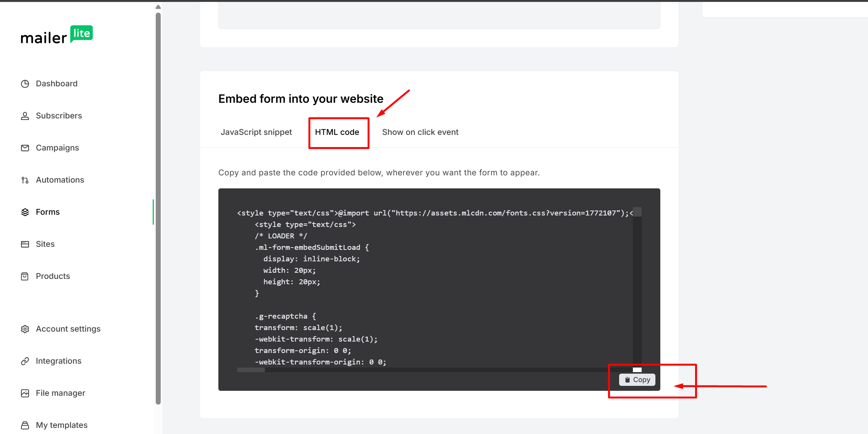The height and width of the screenshot is (434, 868).
Task: Select the HTML code tab
Action: click(337, 132)
